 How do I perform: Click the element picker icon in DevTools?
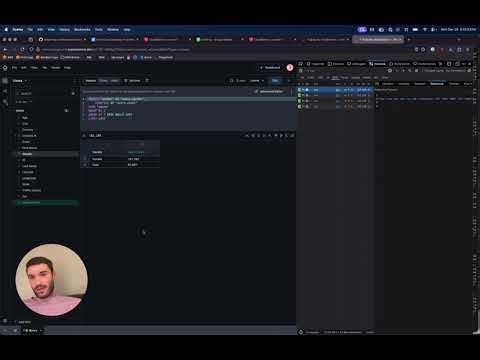click(x=300, y=64)
